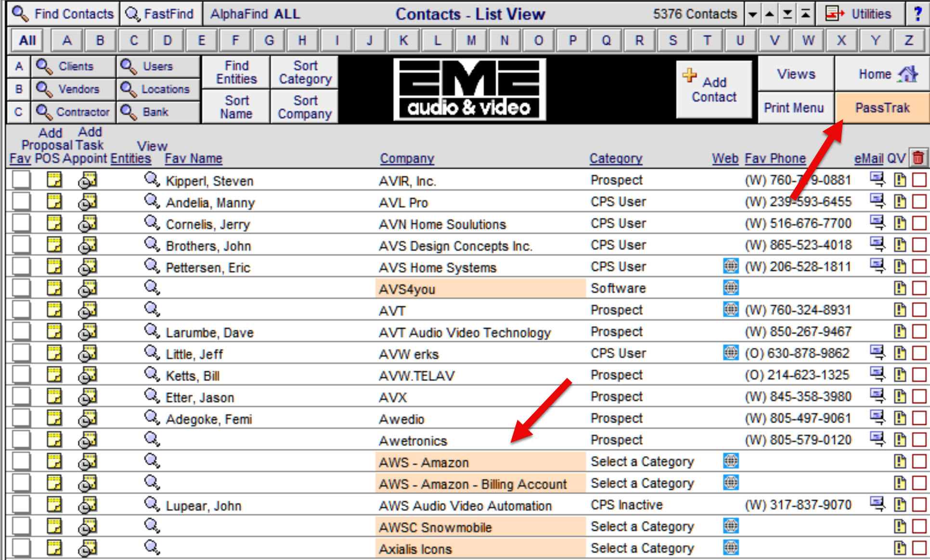Viewport: 930px width, 560px height.
Task: Filter contacts by letter A tab
Action: pyautogui.click(x=66, y=40)
